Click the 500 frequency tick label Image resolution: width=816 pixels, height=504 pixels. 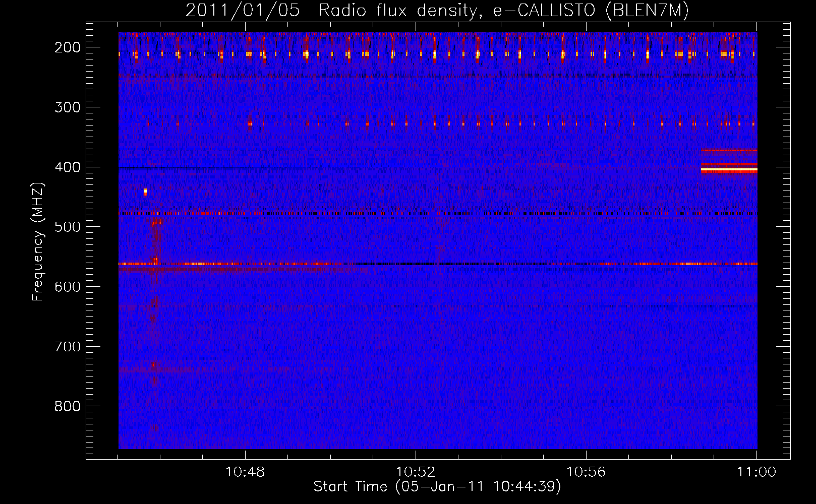68,227
